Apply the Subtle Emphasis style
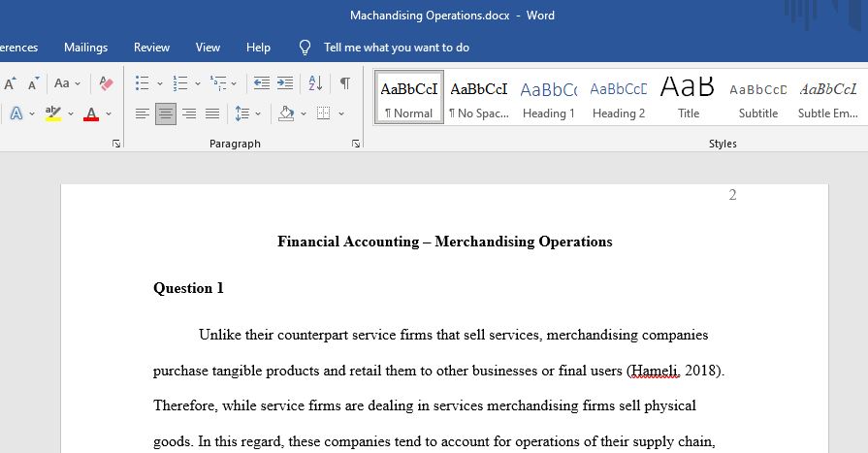 pos(828,98)
